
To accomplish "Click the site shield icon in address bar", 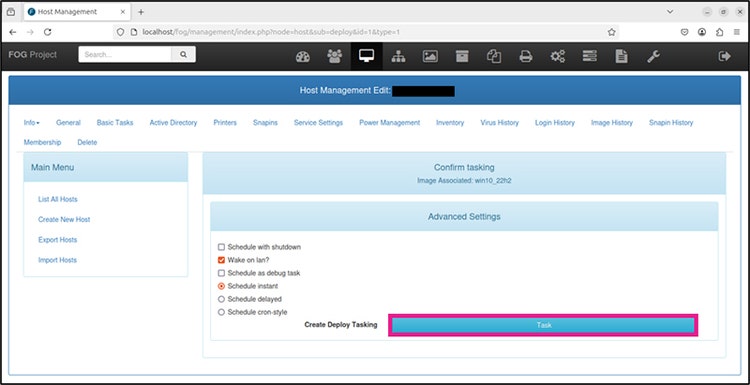I will tap(121, 32).
